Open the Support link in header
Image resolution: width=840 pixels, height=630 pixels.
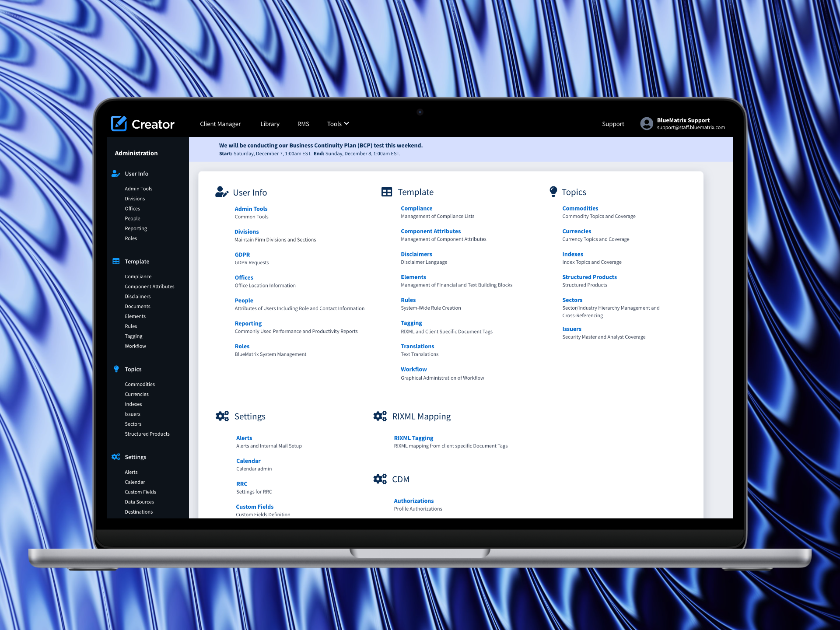tap(612, 124)
